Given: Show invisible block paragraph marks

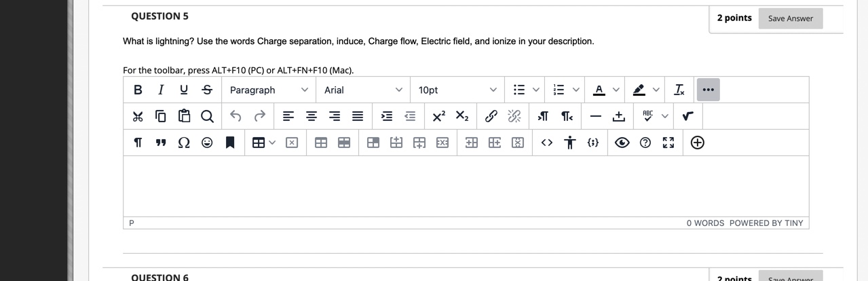Looking at the screenshot, I should [x=138, y=143].
